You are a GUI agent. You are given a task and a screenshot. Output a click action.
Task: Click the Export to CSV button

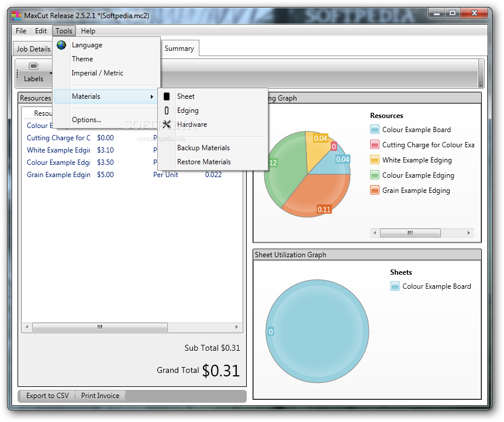[47, 396]
